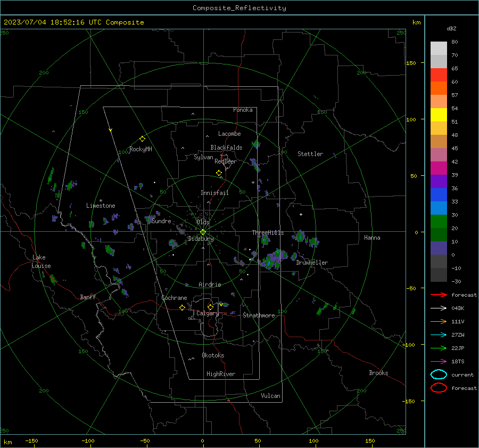Click the Innisfail town label
Viewport: 479px width, 448px height.
click(214, 193)
